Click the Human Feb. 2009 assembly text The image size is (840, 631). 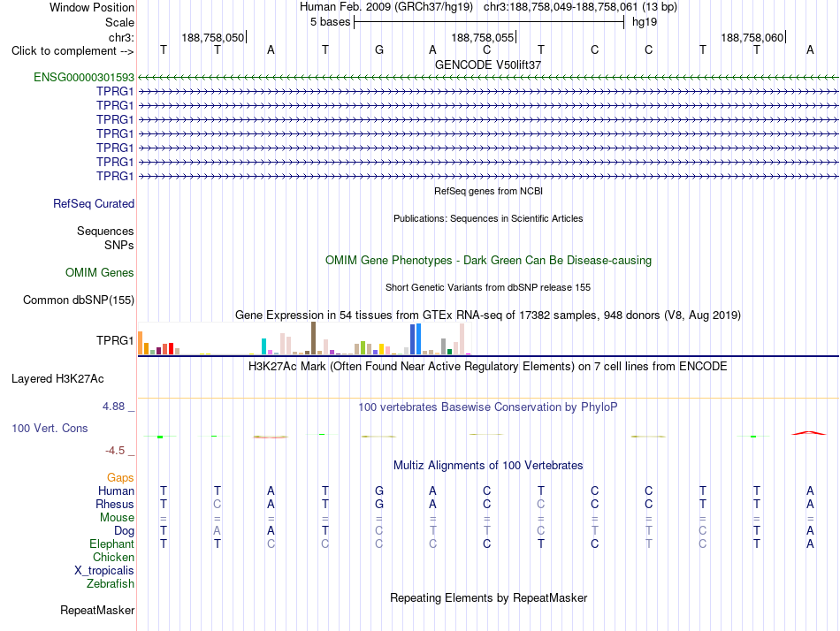(x=386, y=7)
